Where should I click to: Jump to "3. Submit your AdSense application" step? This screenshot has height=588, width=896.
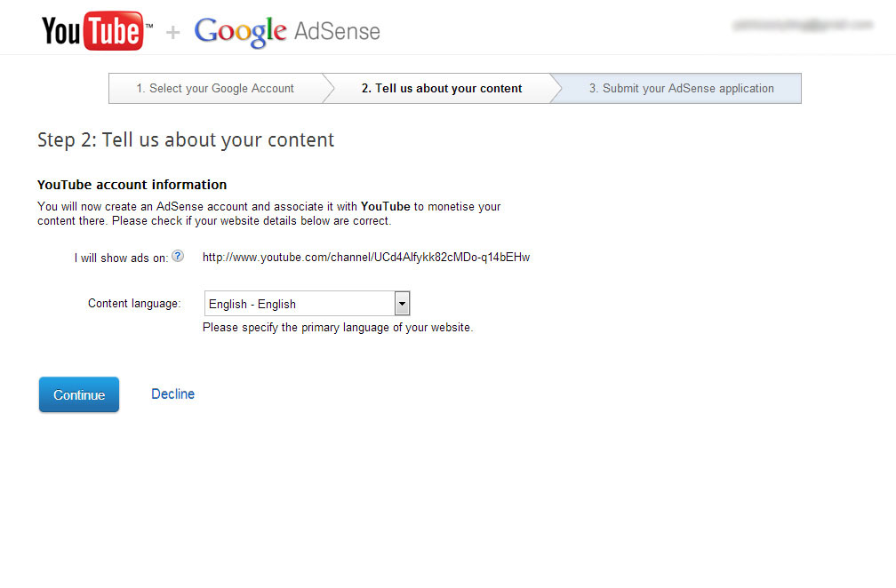point(681,89)
